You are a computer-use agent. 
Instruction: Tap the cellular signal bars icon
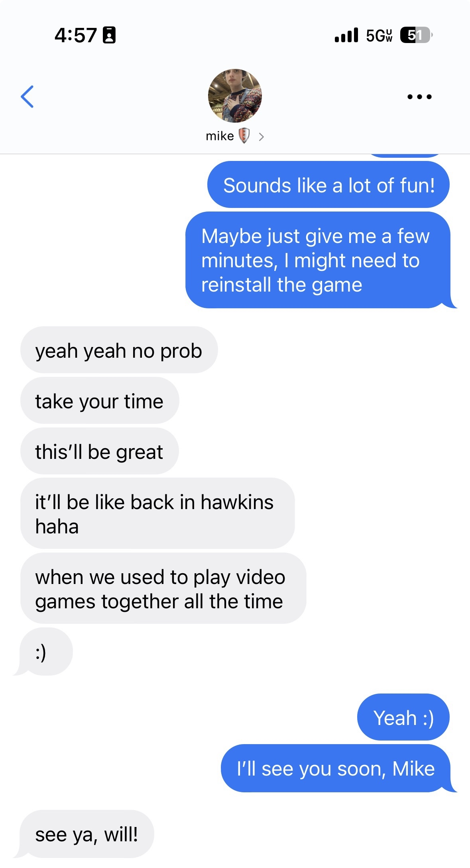346,35
